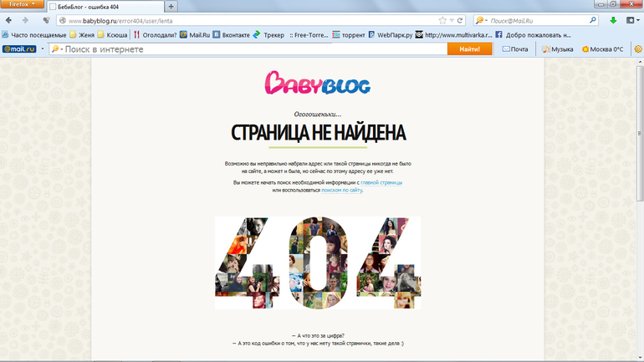644x362 pixels.
Task: Open the bookmarks menu button with star
Action: [632, 20]
